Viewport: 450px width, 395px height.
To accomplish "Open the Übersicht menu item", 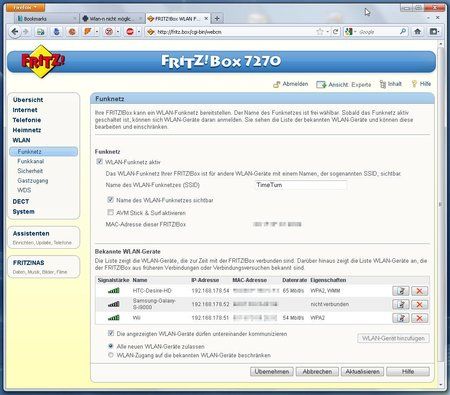I will [x=28, y=100].
